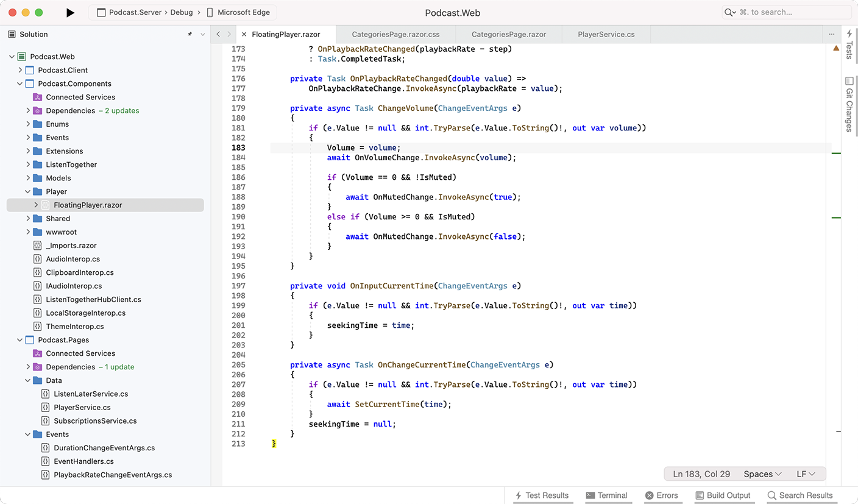858x504 pixels.
Task: Open AudioInterop.cs in the solution tree
Action: coord(73,259)
